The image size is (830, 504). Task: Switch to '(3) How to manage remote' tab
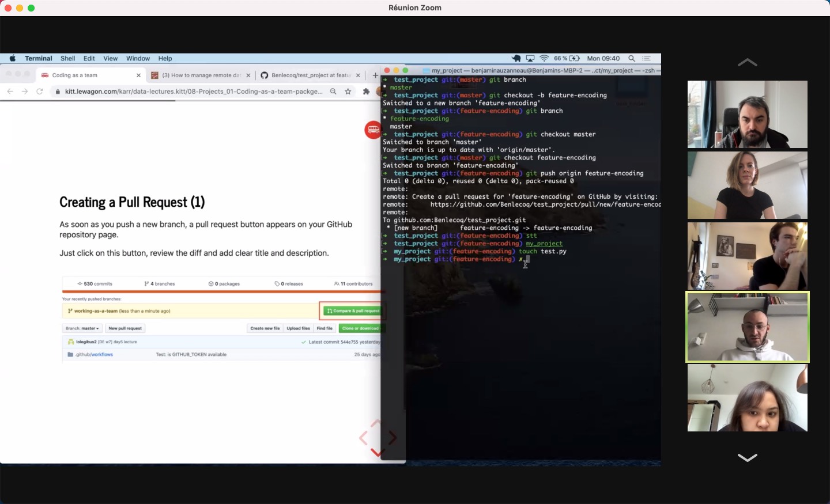200,75
